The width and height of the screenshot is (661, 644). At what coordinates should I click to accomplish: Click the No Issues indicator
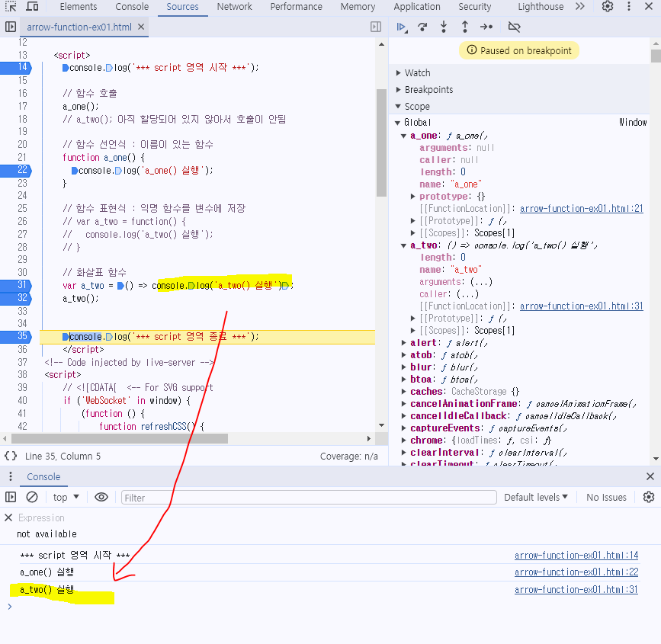(x=606, y=498)
